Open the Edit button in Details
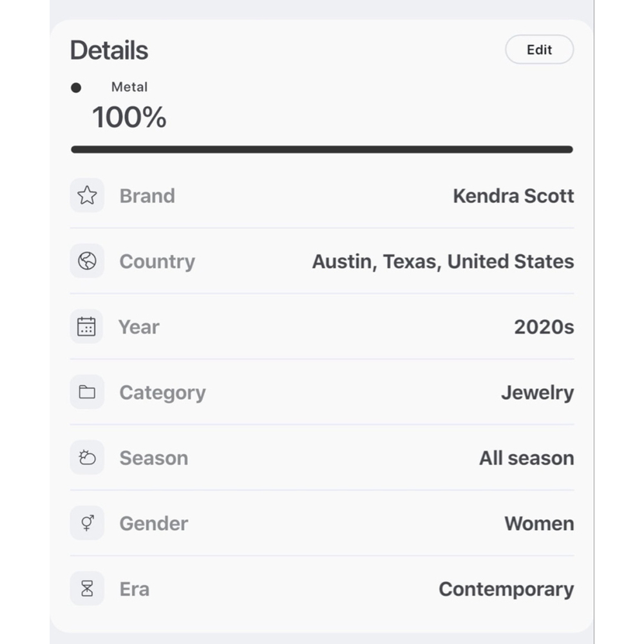 539,50
